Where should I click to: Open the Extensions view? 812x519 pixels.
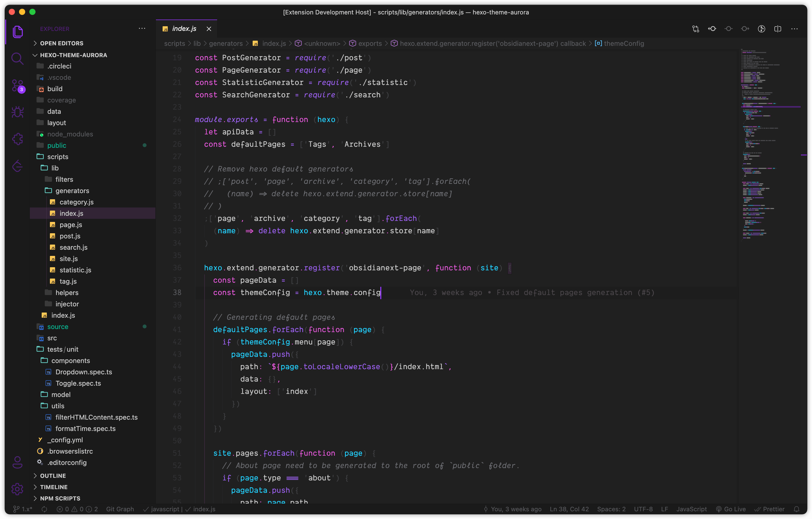[17, 139]
